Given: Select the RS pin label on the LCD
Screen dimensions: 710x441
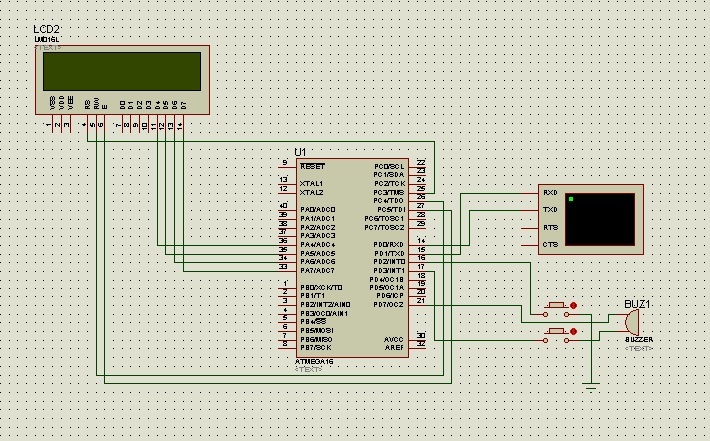Looking at the screenshot, I should pos(87,105).
